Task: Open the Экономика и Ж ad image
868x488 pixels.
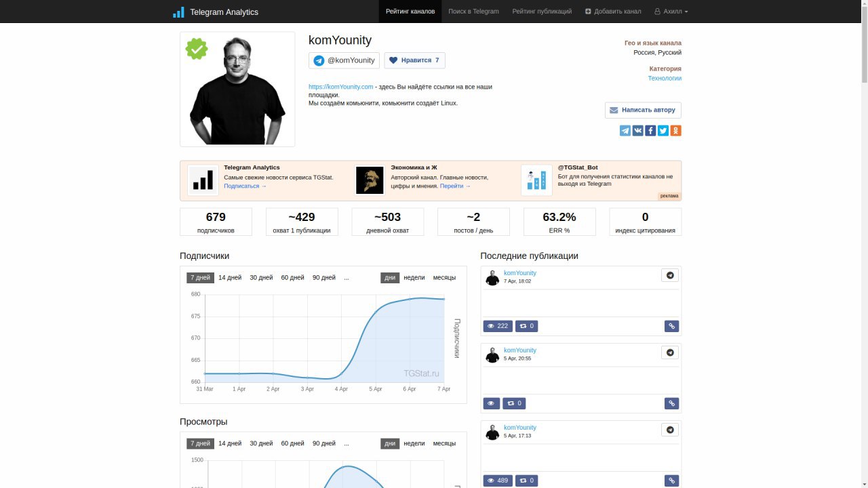Action: tap(370, 180)
